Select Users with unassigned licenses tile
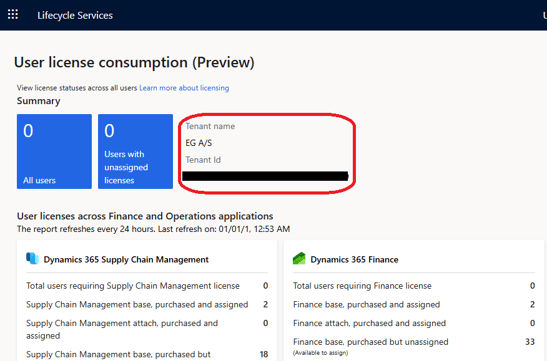This screenshot has height=361, width=547. [x=135, y=151]
